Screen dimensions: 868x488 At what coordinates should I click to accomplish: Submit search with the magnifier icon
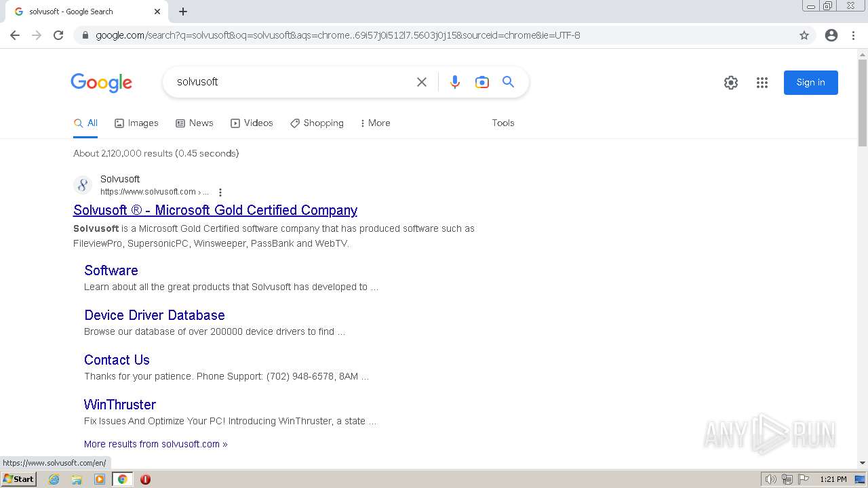[x=508, y=82]
